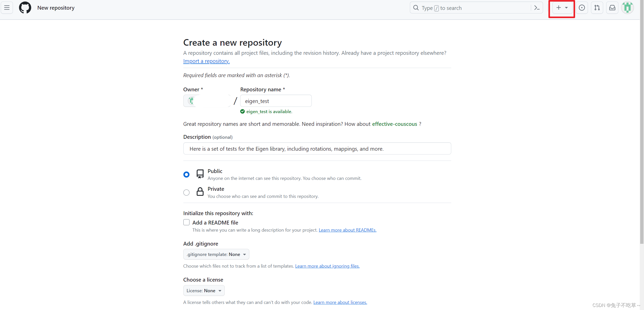Click the Import a repository link
This screenshot has width=644, height=310.
pos(206,61)
